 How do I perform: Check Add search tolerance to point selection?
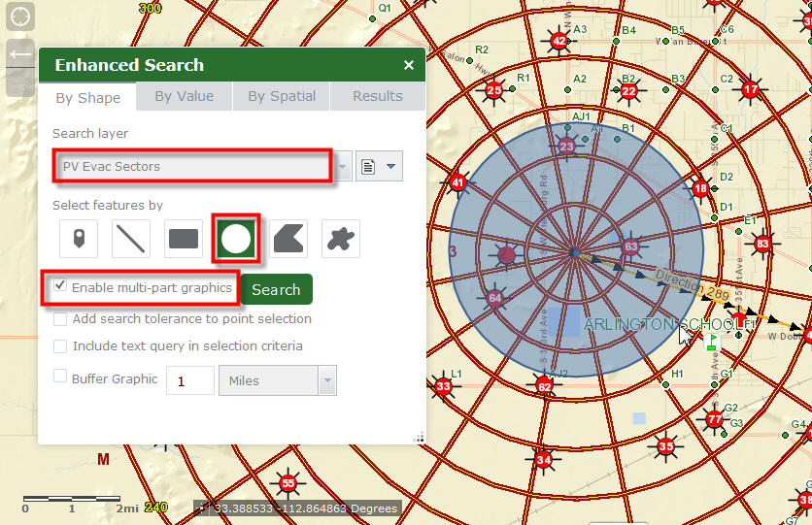tap(60, 319)
